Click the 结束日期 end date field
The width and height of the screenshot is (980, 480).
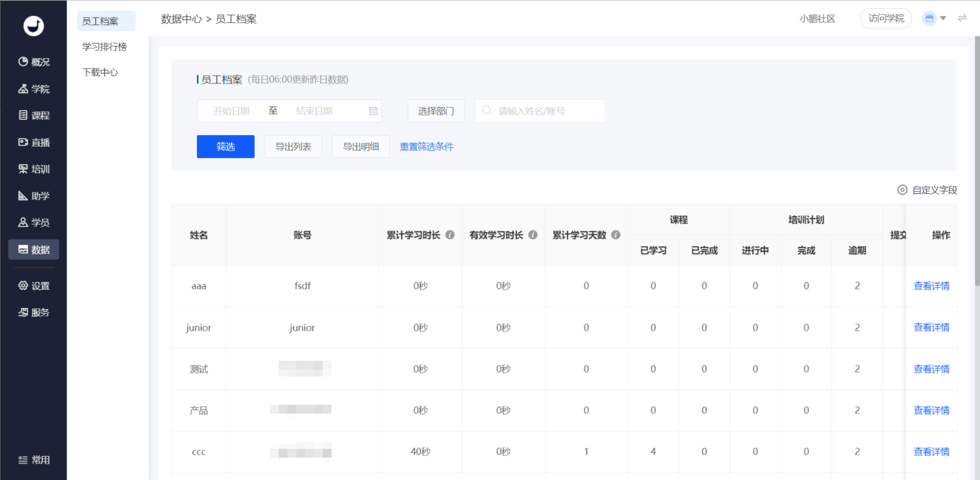pyautogui.click(x=315, y=110)
